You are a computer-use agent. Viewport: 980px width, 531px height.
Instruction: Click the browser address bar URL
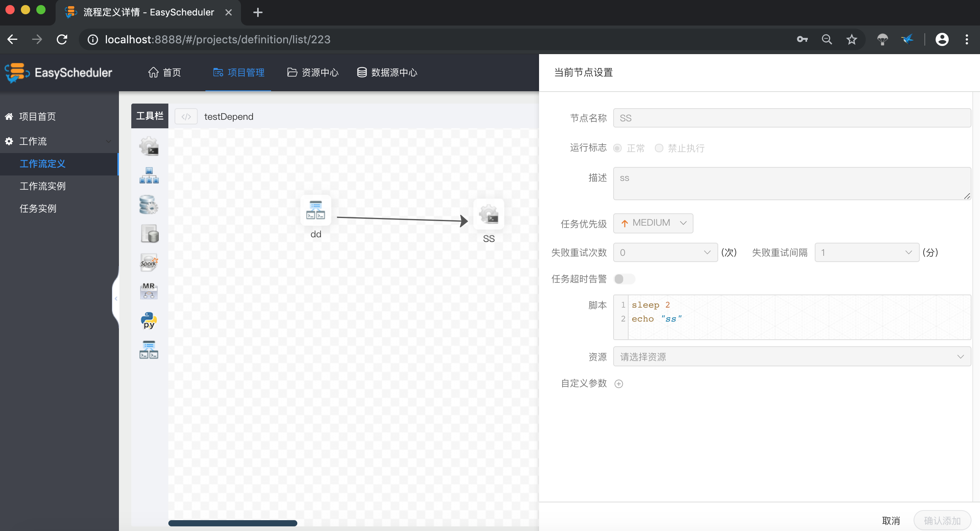click(218, 39)
